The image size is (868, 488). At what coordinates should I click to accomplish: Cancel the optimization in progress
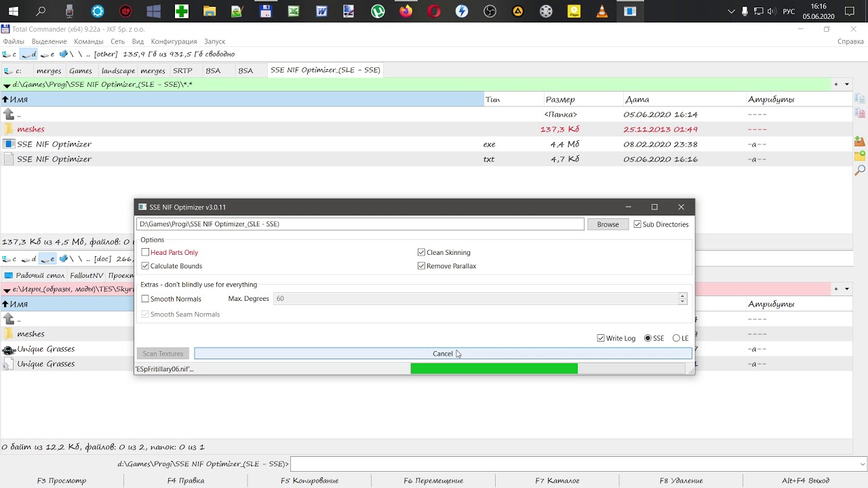(443, 354)
